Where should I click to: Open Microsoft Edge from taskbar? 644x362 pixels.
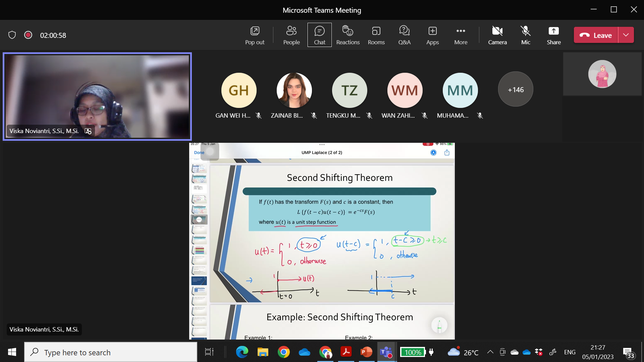[x=242, y=352]
